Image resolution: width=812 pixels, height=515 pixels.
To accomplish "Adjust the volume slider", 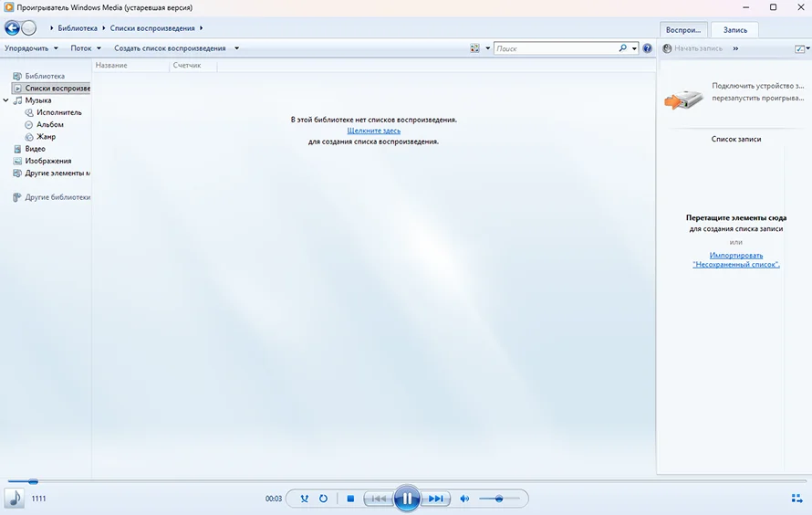I will [499, 499].
